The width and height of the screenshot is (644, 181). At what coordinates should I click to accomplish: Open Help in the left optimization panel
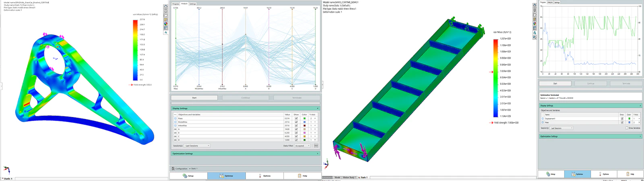pyautogui.click(x=302, y=176)
